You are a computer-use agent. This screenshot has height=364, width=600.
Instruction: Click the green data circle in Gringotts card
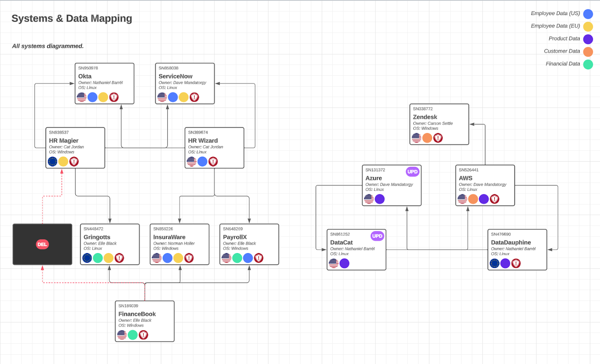click(98, 258)
